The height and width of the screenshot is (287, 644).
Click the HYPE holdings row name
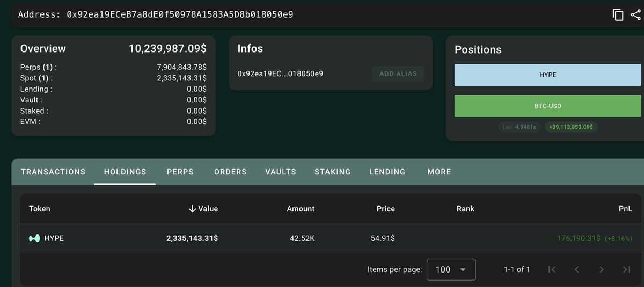pos(54,238)
